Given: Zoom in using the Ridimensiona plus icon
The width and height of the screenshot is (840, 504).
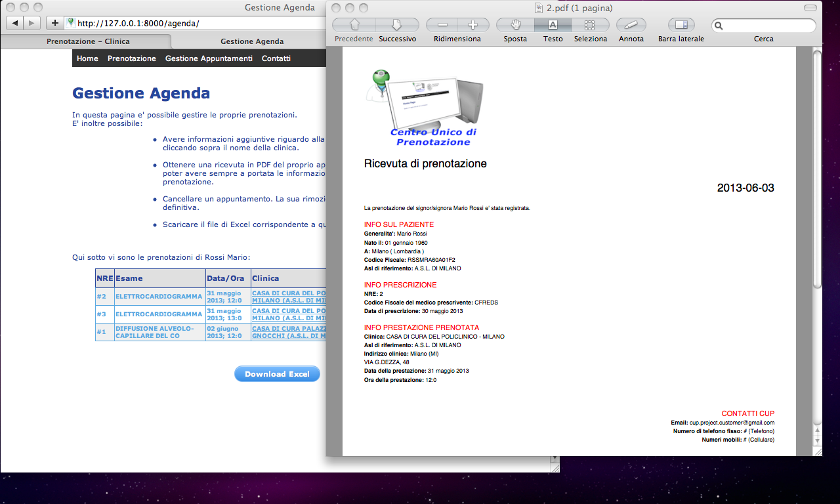Looking at the screenshot, I should (x=472, y=24).
